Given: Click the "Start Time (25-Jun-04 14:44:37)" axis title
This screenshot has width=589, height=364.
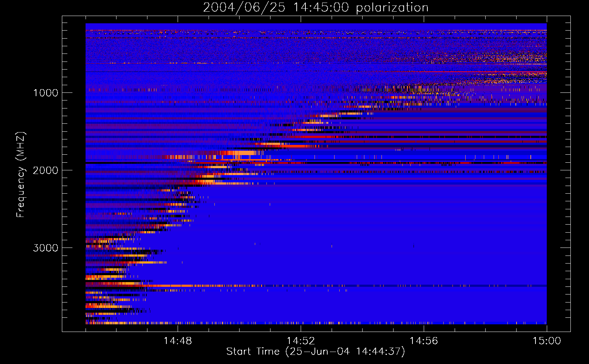Looking at the screenshot, I should pos(316,352).
